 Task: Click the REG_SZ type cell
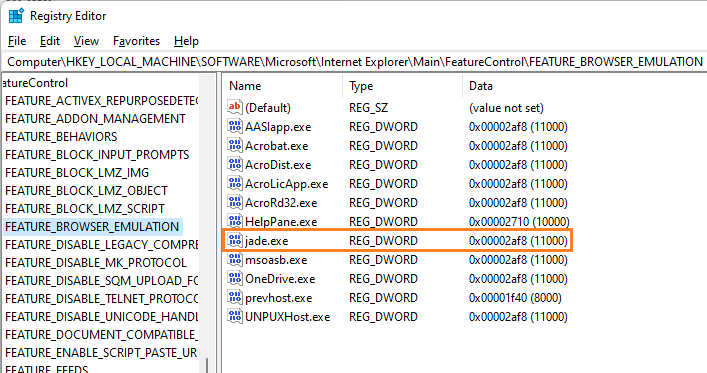coord(368,108)
